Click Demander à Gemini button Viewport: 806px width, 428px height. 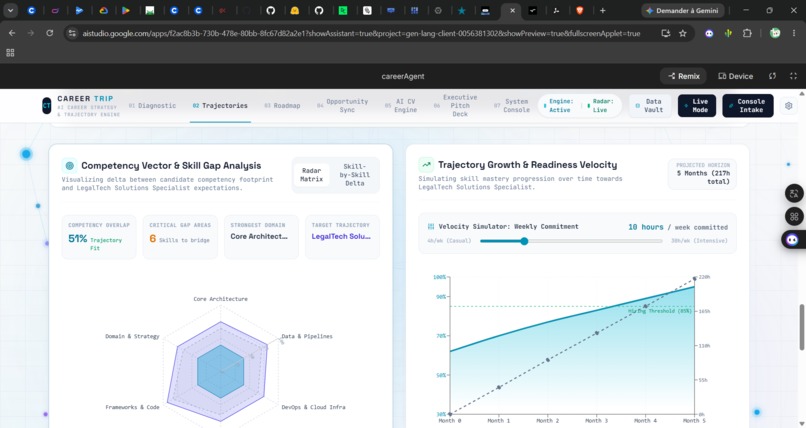tap(683, 10)
